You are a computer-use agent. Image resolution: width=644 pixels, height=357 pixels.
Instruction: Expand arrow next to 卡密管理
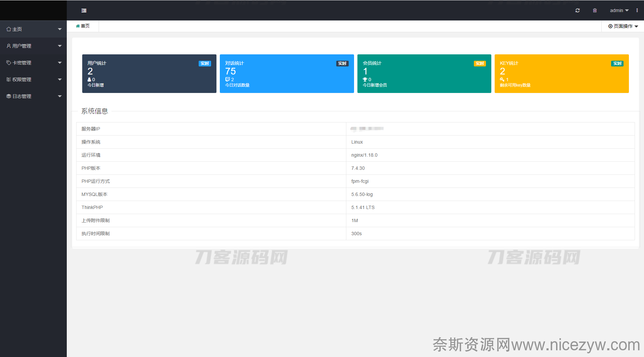[x=60, y=63]
